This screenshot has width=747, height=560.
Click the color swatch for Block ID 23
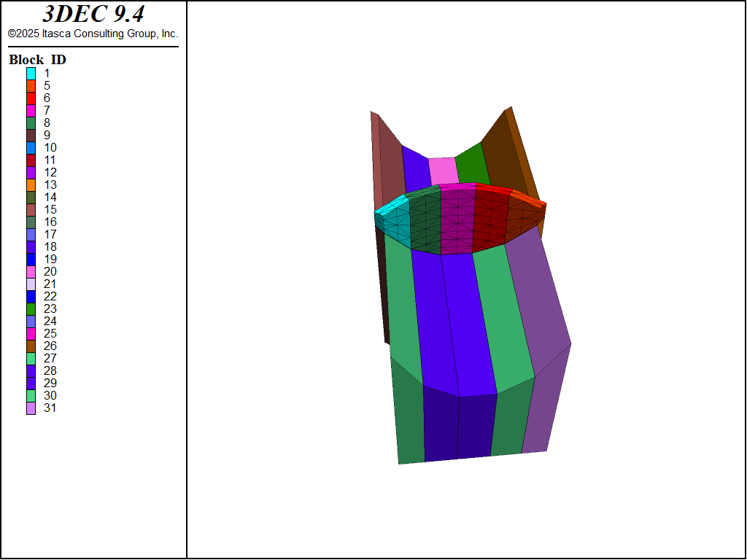pos(31,308)
